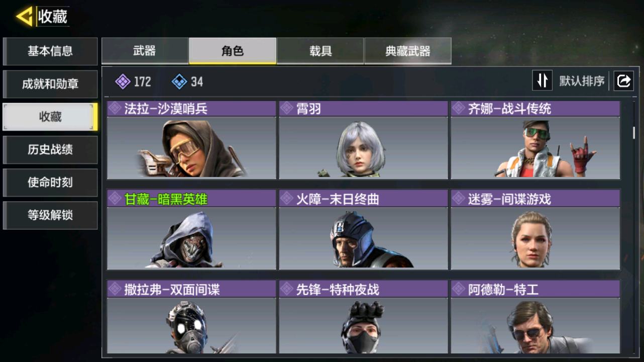Select the 齐娜-战斗传统 character card
Viewport: 644px width, 362px height.
pyautogui.click(x=535, y=140)
